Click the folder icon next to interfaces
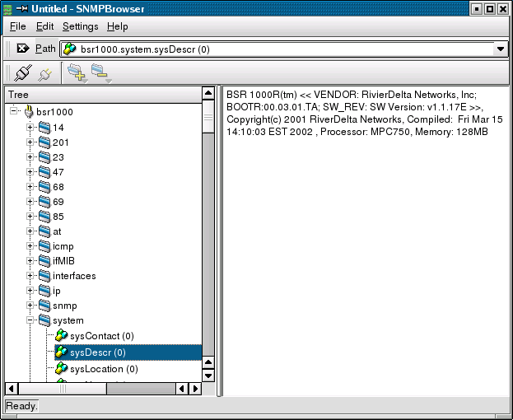The image size is (513, 420). [44, 276]
